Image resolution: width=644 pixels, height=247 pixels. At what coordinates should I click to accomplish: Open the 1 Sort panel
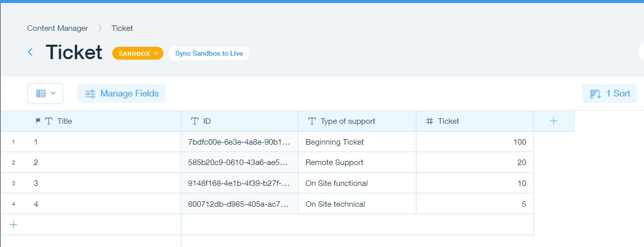tap(609, 93)
